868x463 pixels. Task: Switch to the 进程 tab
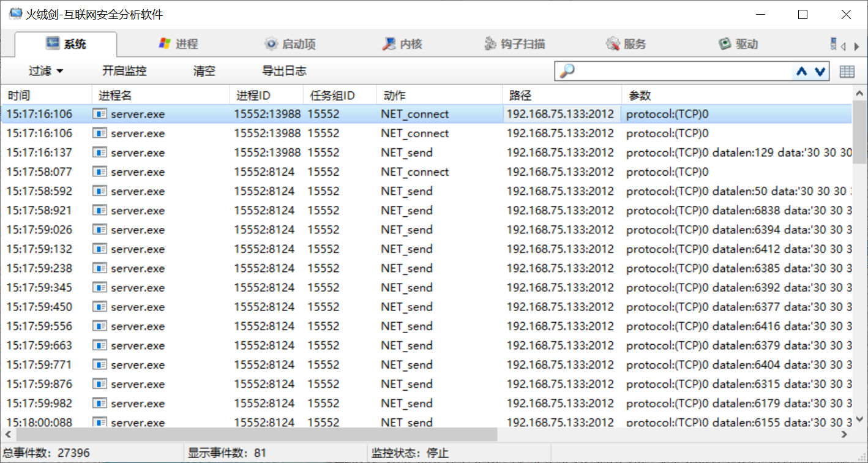[x=178, y=44]
